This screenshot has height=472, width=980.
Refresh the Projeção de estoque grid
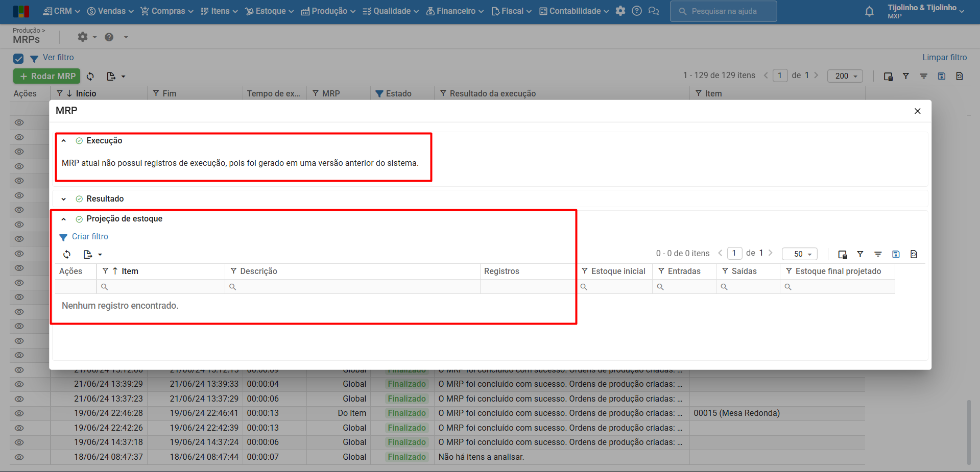pos(67,254)
